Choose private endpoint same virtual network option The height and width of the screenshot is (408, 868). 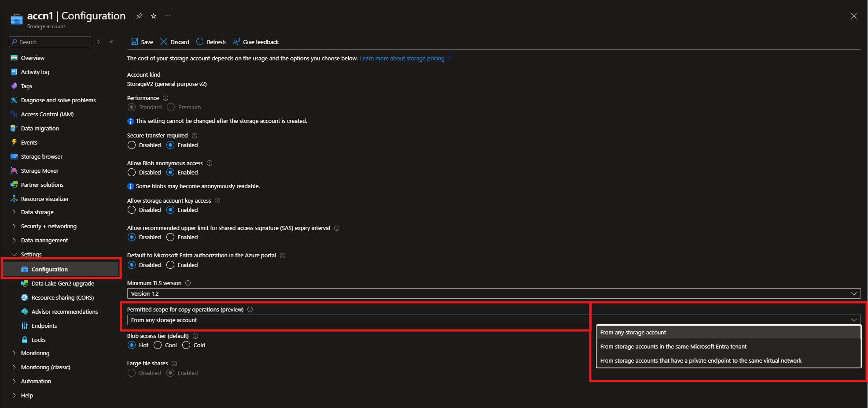tap(729, 360)
